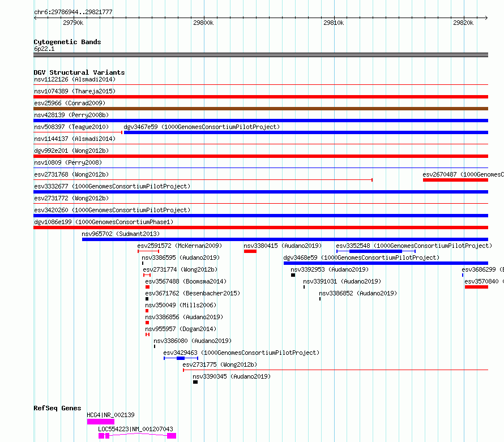Click the dgv992e201 (Wong2012b) label
The width and height of the screenshot is (504, 442).
[x=71, y=151]
